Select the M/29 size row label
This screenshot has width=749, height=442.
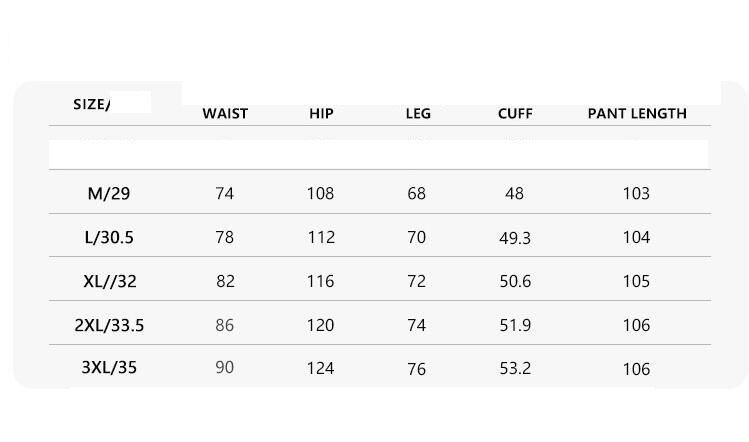click(109, 193)
